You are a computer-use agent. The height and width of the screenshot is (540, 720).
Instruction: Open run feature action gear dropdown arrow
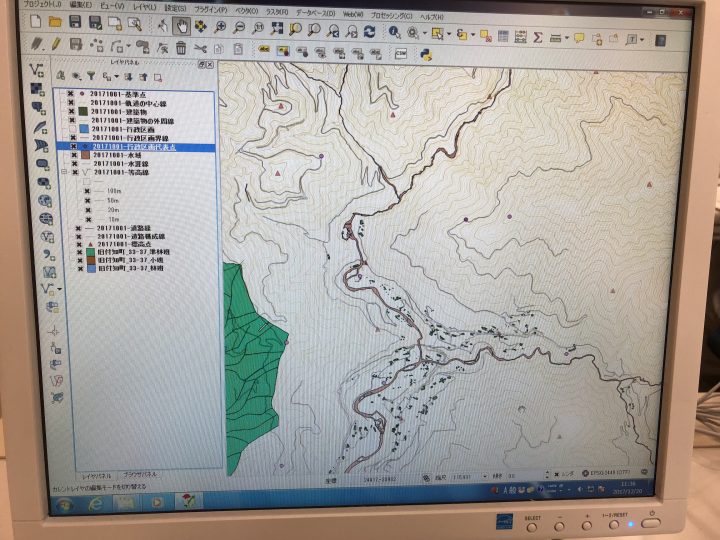point(424,34)
